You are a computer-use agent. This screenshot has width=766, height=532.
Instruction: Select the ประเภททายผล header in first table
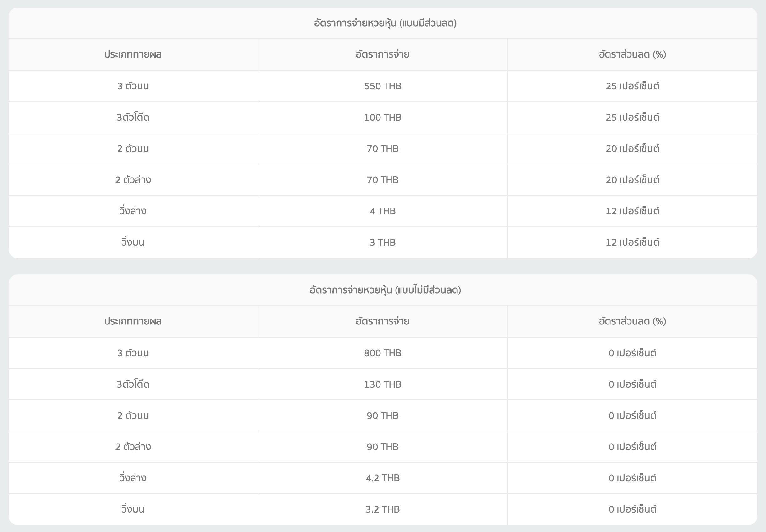[133, 54]
